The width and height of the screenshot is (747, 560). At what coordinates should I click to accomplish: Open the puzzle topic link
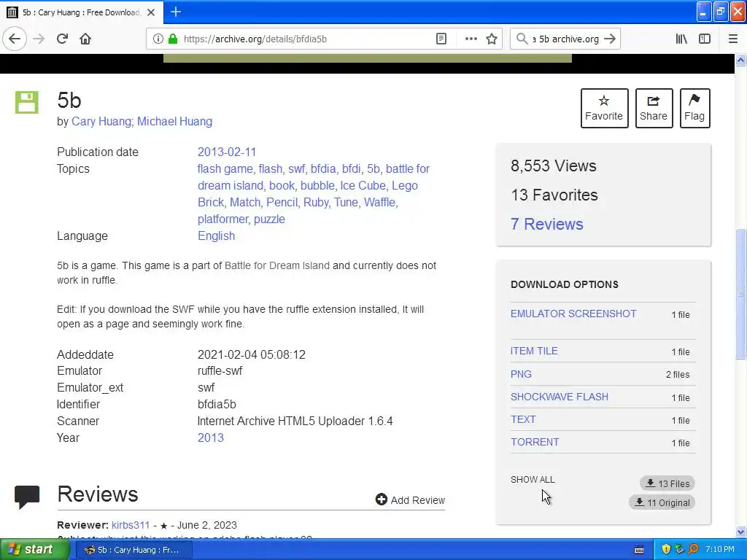tap(269, 219)
